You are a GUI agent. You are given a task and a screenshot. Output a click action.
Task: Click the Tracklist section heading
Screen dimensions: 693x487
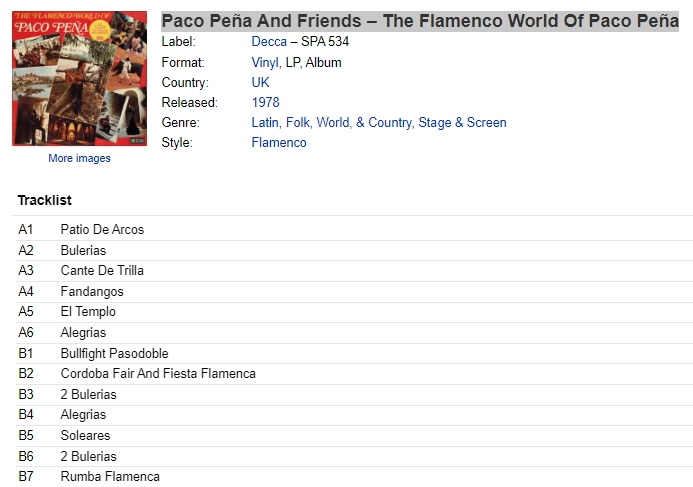[x=45, y=200]
